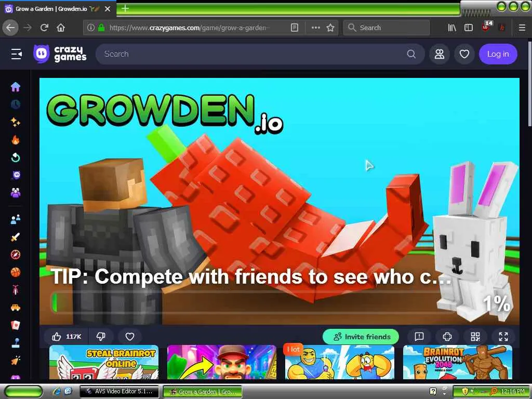Toggle fullscreen mode for the game

[x=503, y=337]
